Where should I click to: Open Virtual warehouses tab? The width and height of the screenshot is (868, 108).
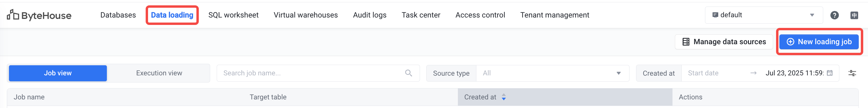coord(306,15)
